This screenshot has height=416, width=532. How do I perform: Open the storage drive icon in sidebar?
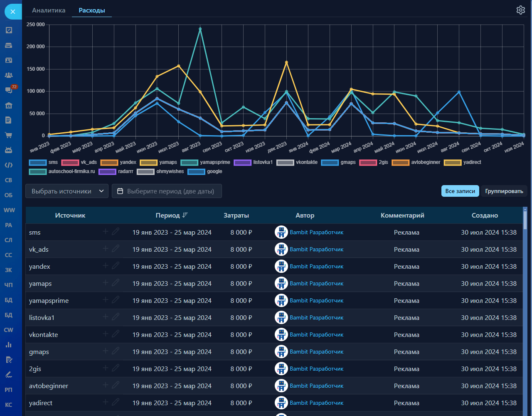coord(9,45)
